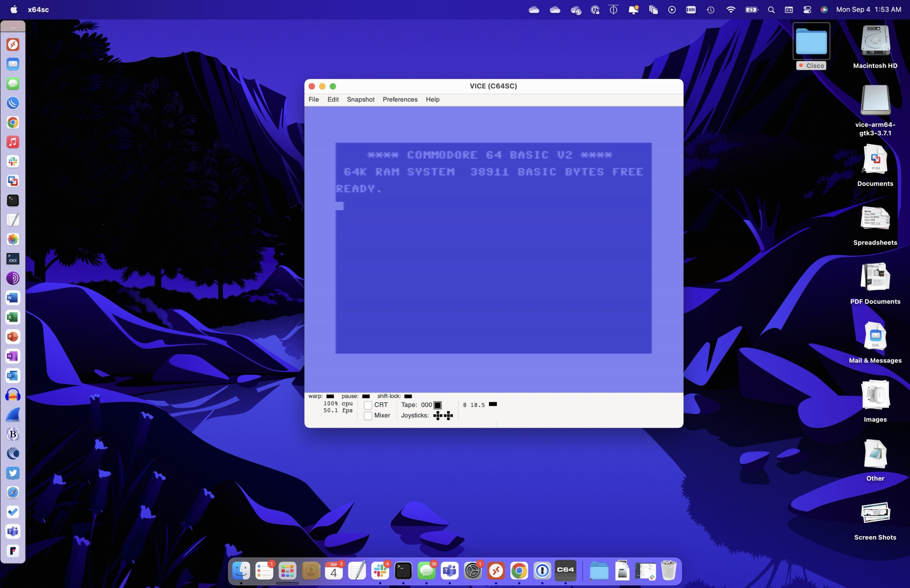Enable the CRT controls checkbox
Viewport: 910px width, 588px height.
coord(368,405)
